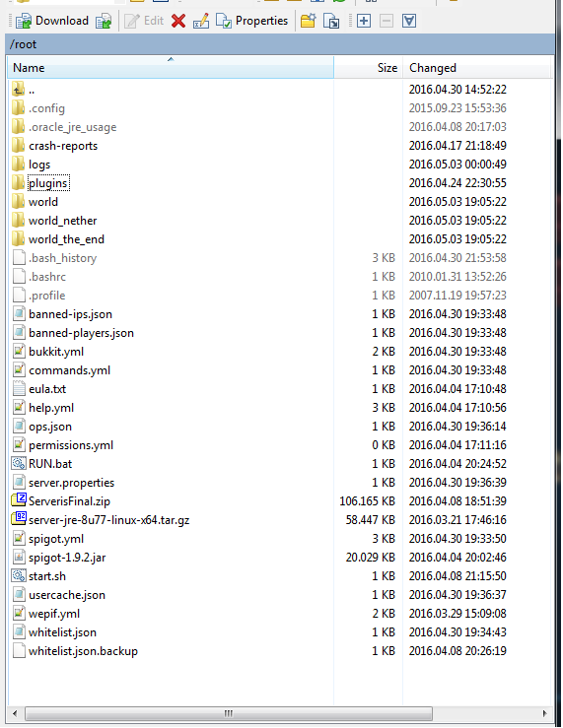The width and height of the screenshot is (563, 728).
Task: Click the Changed column header
Action: [x=476, y=68]
